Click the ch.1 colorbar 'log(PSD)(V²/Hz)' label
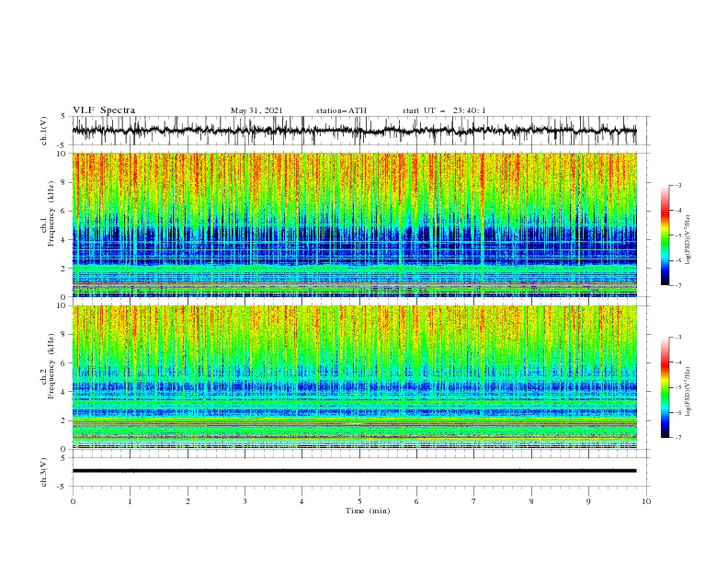728x563 pixels. coord(688,240)
